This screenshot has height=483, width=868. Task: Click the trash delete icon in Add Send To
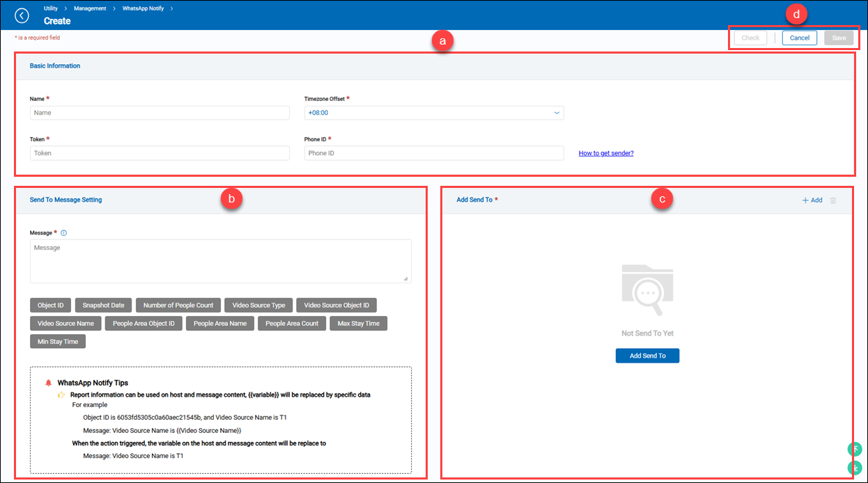833,200
